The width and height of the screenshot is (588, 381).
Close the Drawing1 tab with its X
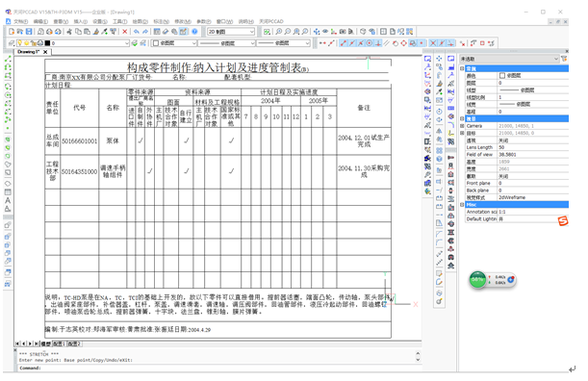pos(45,52)
